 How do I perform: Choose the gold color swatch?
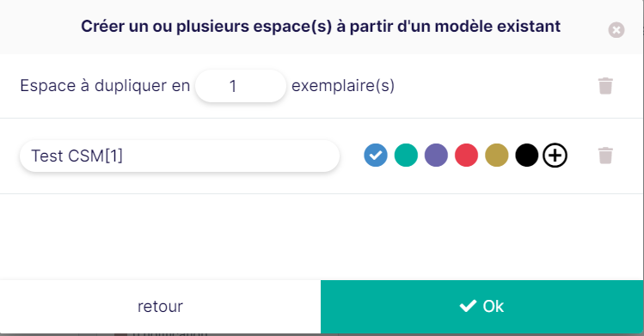pyautogui.click(x=497, y=155)
